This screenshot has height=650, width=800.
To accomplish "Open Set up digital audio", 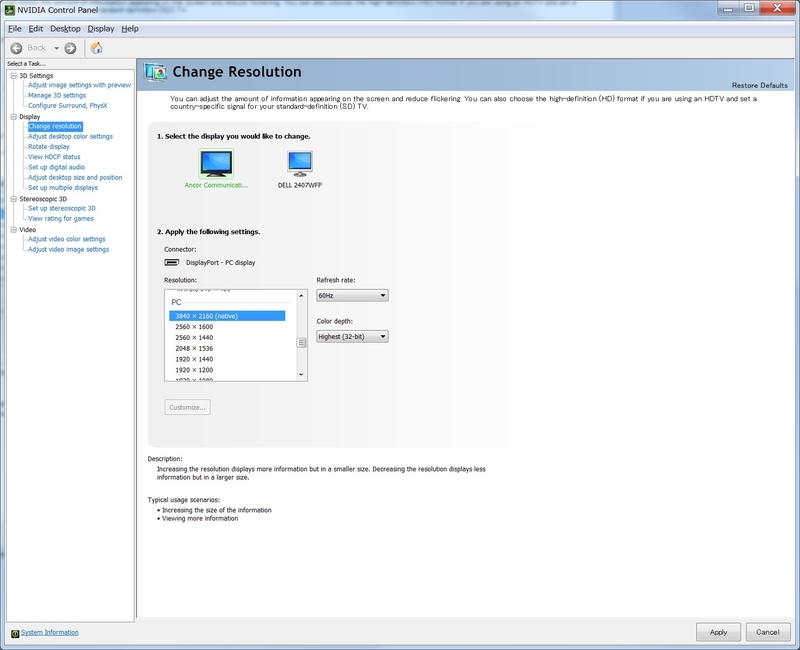I will (57, 167).
